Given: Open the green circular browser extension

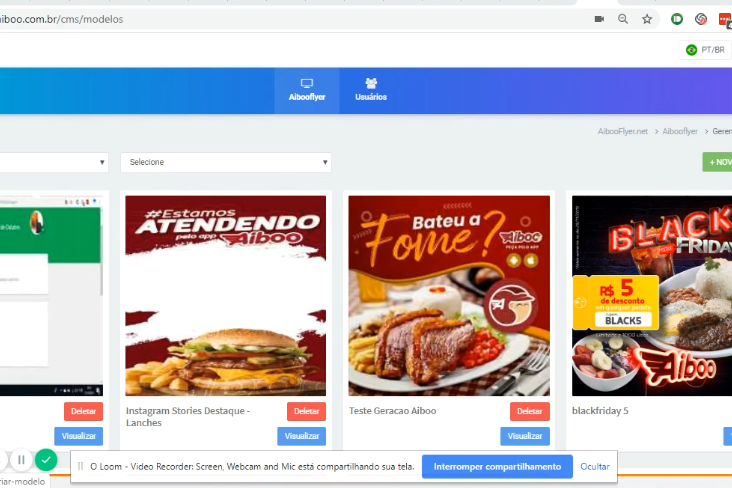Looking at the screenshot, I should [x=677, y=19].
